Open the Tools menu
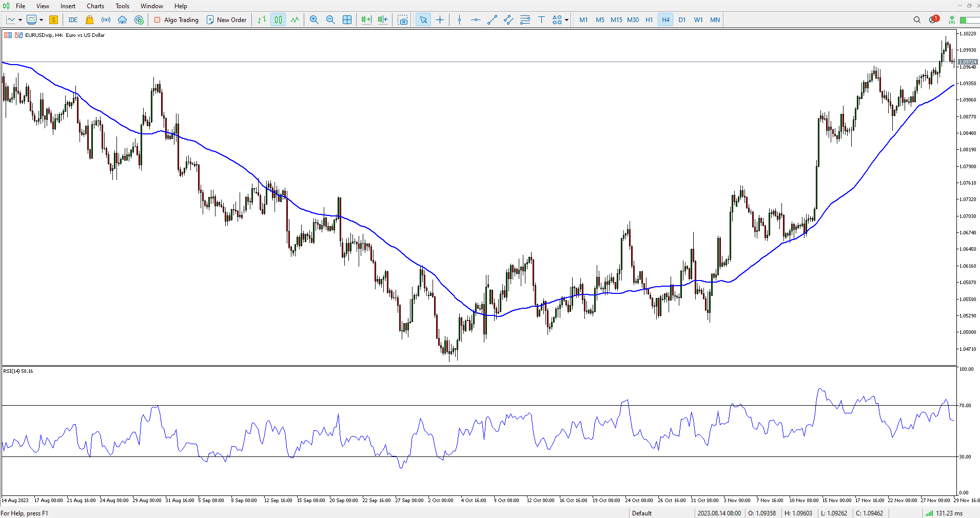980x518 pixels. point(122,6)
